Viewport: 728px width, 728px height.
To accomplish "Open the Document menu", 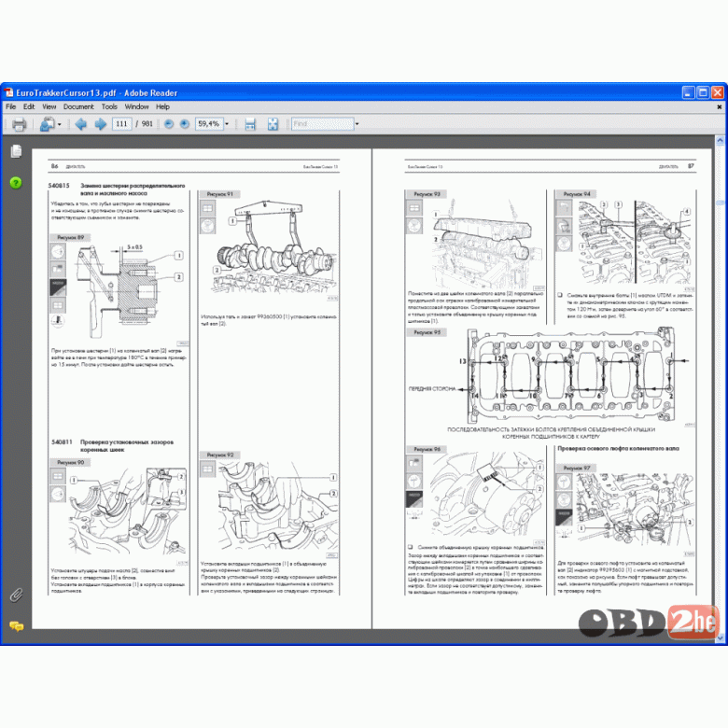I will [x=78, y=106].
